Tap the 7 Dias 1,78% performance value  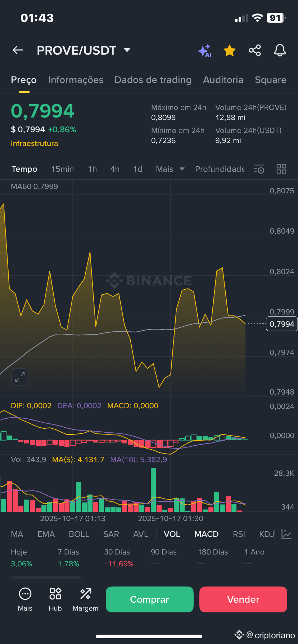[68, 564]
